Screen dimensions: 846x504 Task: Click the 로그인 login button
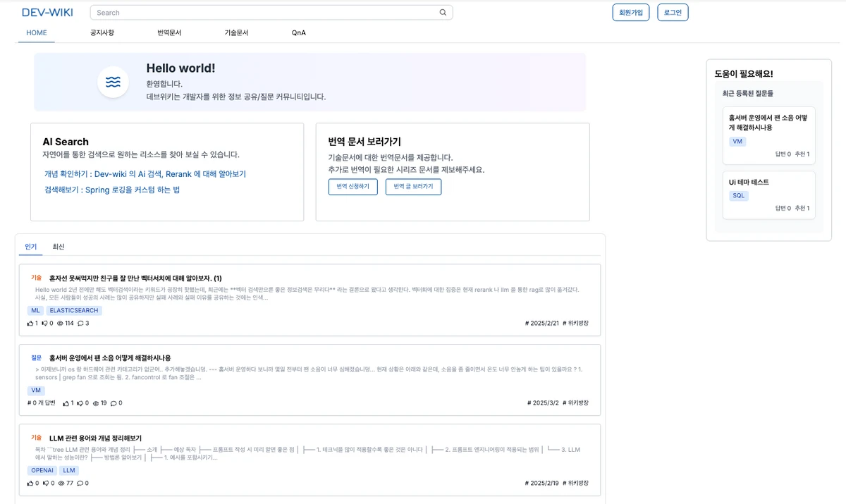click(x=673, y=13)
